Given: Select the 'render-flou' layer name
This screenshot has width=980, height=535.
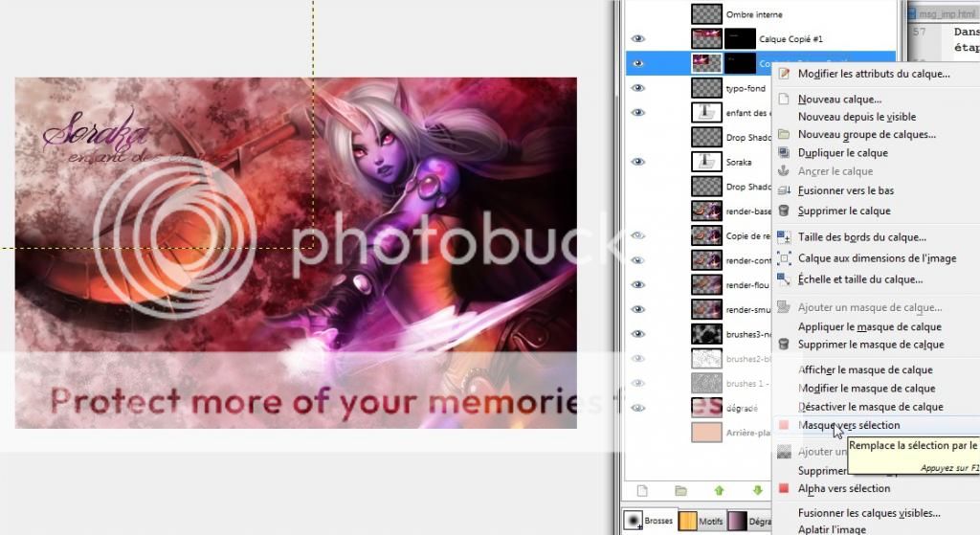Looking at the screenshot, I should 747,285.
